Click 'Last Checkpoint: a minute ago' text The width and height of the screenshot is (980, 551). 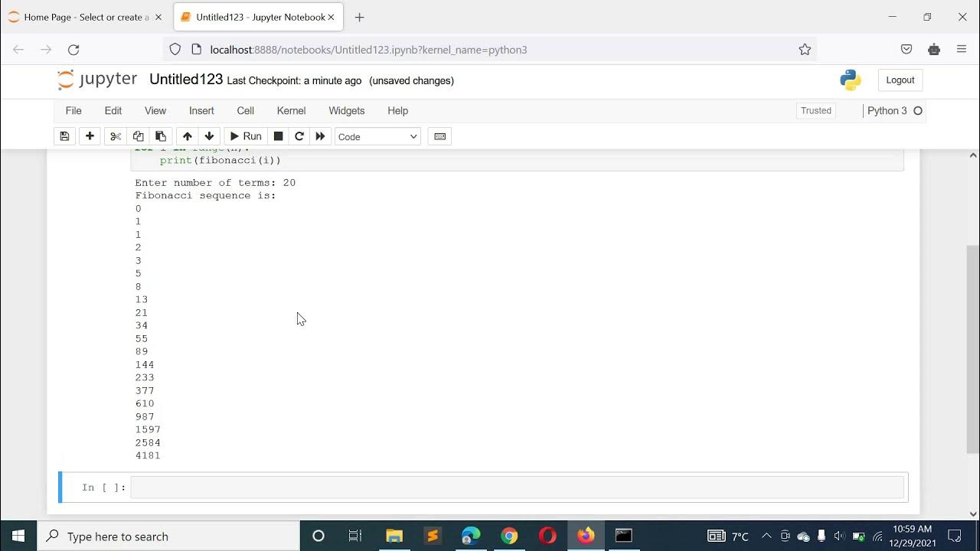click(295, 81)
